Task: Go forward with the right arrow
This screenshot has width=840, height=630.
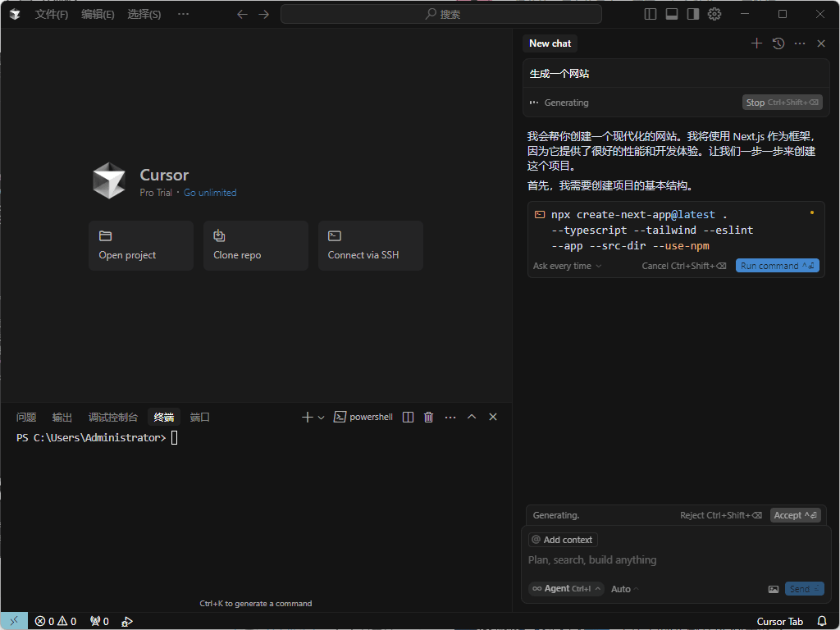Action: [264, 14]
